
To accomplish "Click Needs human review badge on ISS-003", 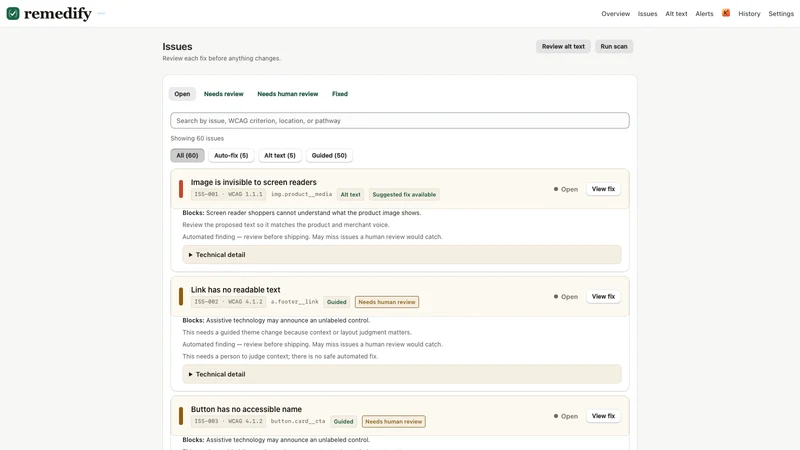I will (393, 421).
